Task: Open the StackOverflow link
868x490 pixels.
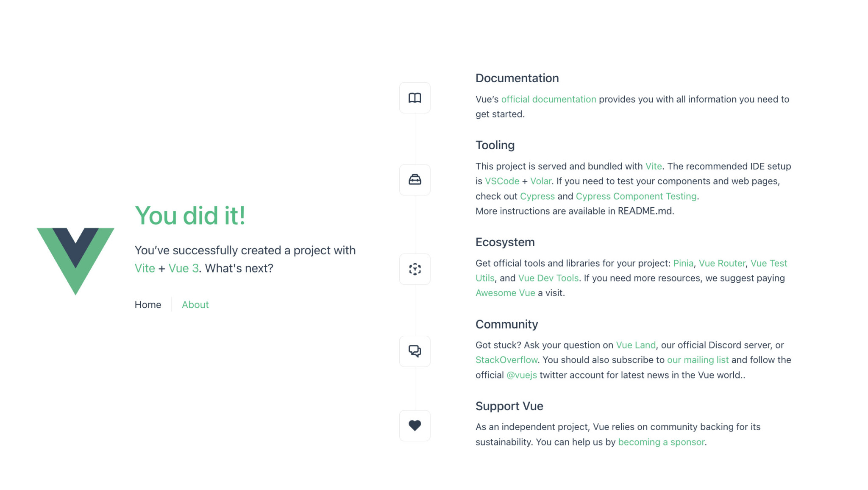Action: [x=506, y=360]
